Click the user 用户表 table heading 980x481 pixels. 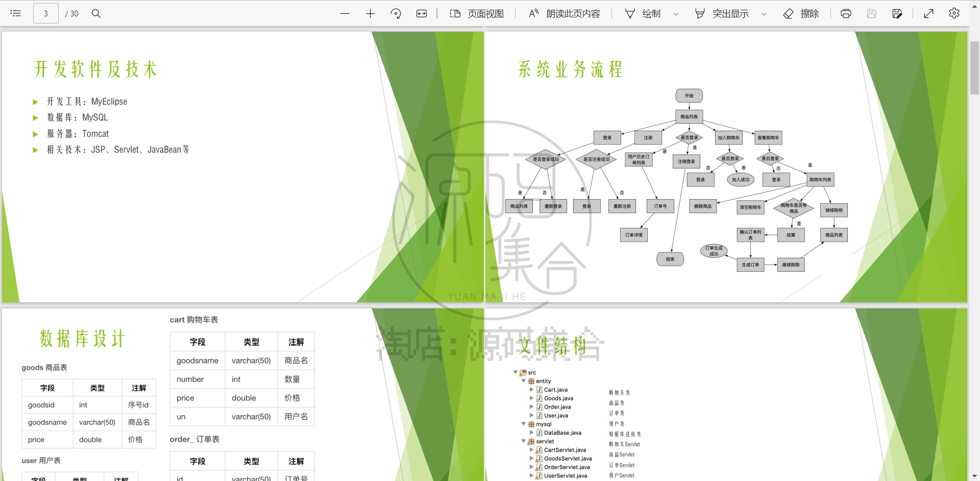[x=41, y=461]
